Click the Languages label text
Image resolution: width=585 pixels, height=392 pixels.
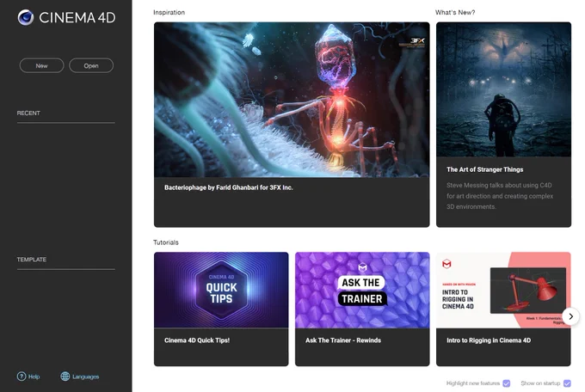86,377
